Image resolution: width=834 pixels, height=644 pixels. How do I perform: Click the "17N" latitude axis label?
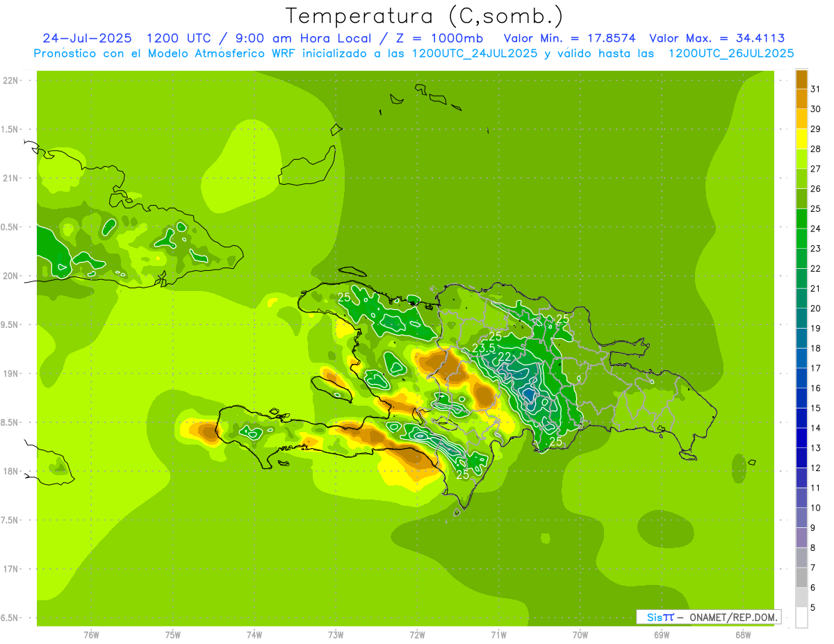(x=10, y=569)
